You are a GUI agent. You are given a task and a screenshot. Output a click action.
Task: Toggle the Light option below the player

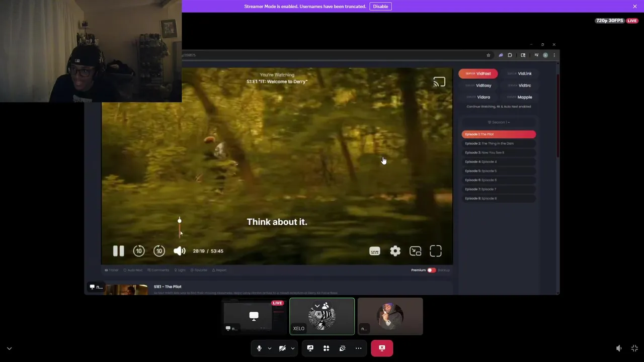(x=180, y=270)
